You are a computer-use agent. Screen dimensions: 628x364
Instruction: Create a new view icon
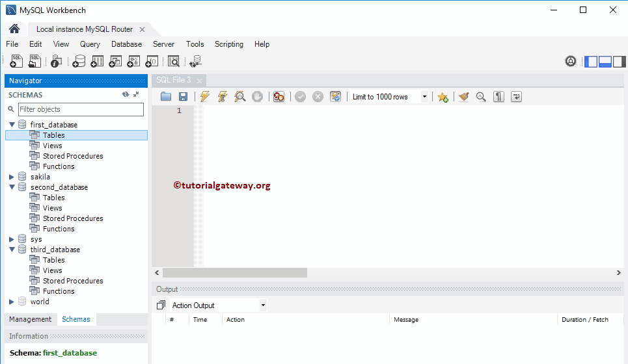tap(115, 61)
